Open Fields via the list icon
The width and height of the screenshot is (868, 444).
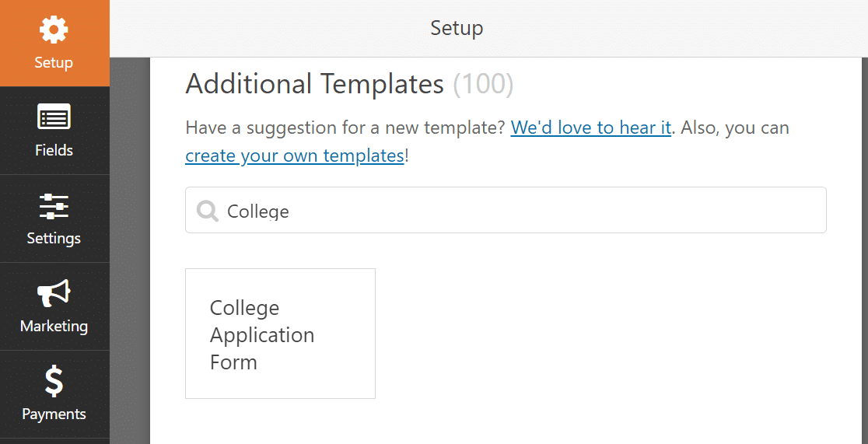pos(54,117)
